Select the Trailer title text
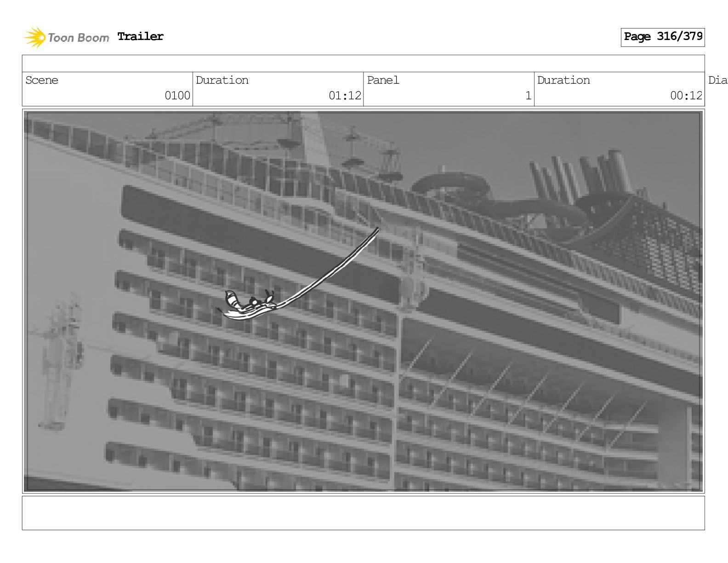Screen dimensions: 728x563 (140, 36)
